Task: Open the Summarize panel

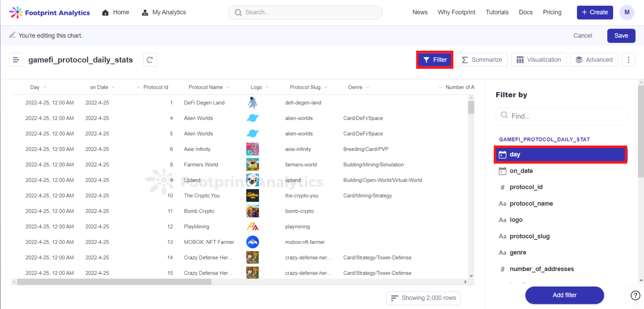Action: click(482, 60)
